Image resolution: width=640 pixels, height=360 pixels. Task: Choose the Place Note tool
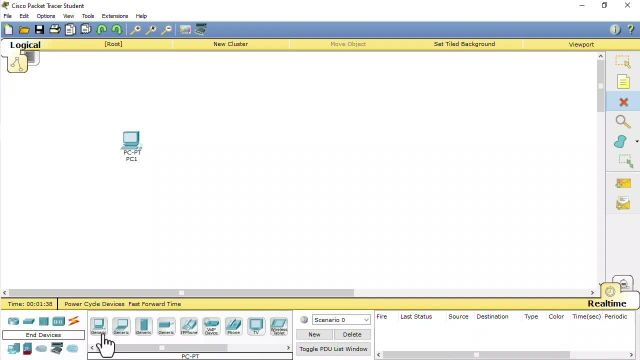tap(623, 82)
